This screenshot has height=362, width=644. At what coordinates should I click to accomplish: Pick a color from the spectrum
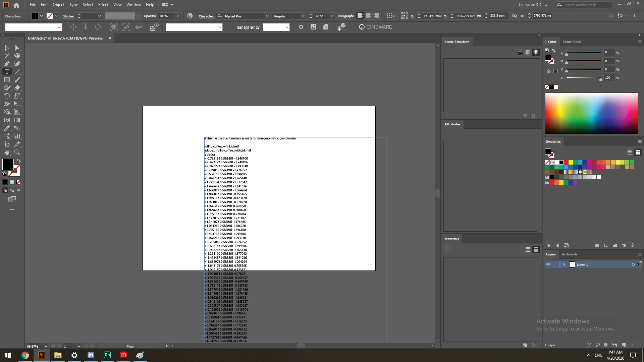pos(591,113)
